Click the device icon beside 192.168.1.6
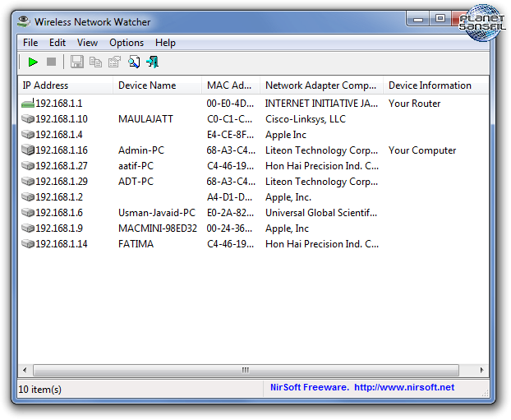The image size is (511, 420). pos(28,213)
